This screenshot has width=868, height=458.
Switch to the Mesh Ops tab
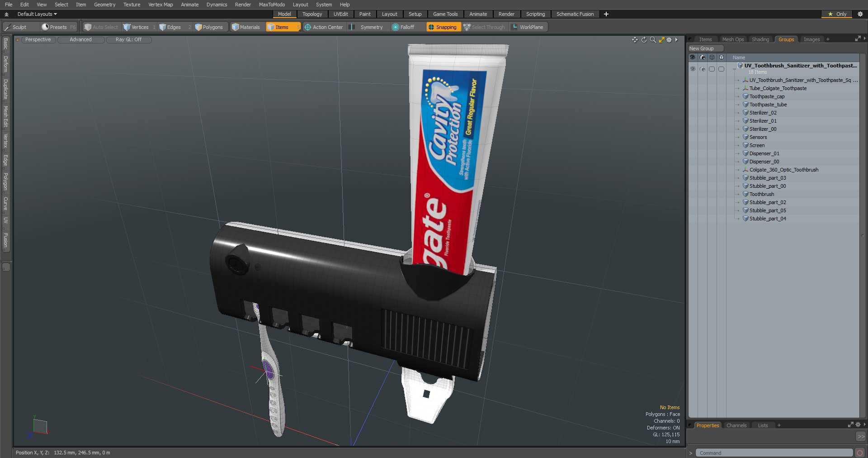click(x=733, y=39)
